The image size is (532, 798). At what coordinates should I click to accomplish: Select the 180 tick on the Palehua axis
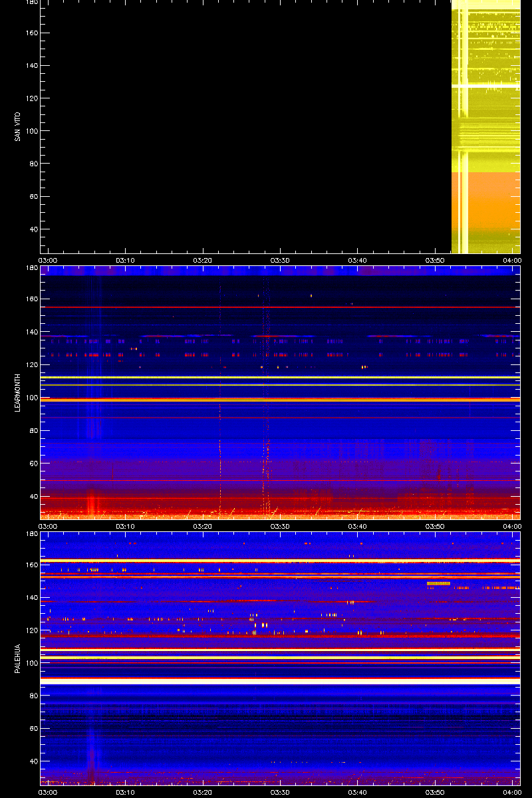(x=32, y=534)
